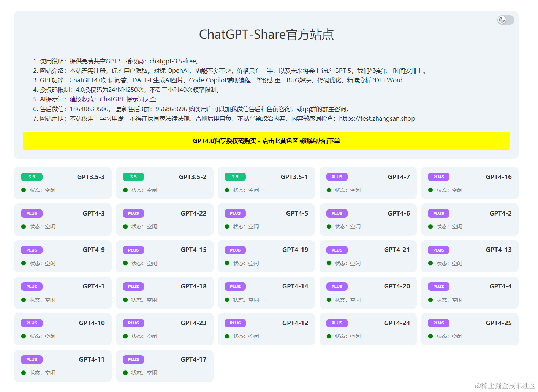The image size is (538, 392).
Task: Click the ChatGPT-Share官方站点 heading
Action: (266, 35)
